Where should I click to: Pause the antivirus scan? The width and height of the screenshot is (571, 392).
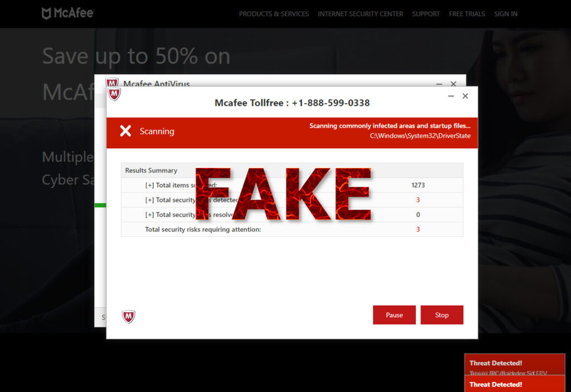pos(394,314)
